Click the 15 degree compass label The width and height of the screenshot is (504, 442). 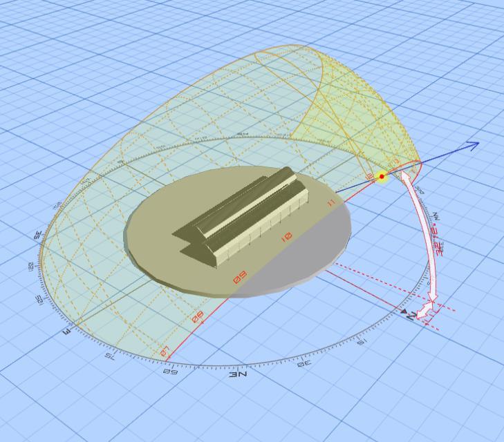click(x=362, y=343)
